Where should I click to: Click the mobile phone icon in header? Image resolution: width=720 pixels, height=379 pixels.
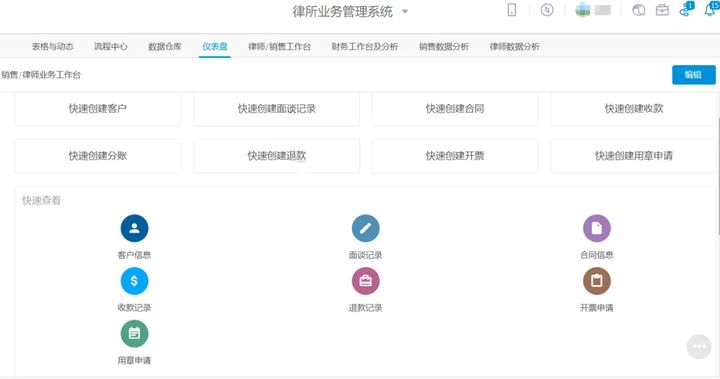coord(512,10)
